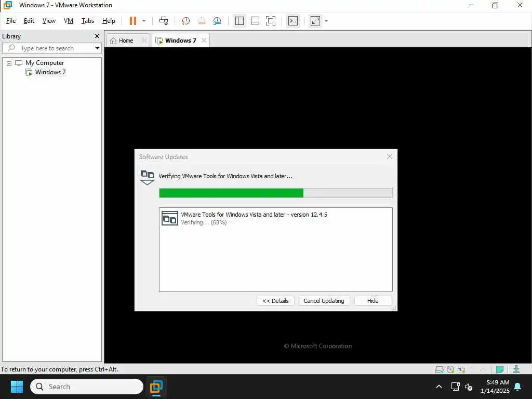Open the library search filter dropdown
The height and width of the screenshot is (399, 532).
coord(97,48)
